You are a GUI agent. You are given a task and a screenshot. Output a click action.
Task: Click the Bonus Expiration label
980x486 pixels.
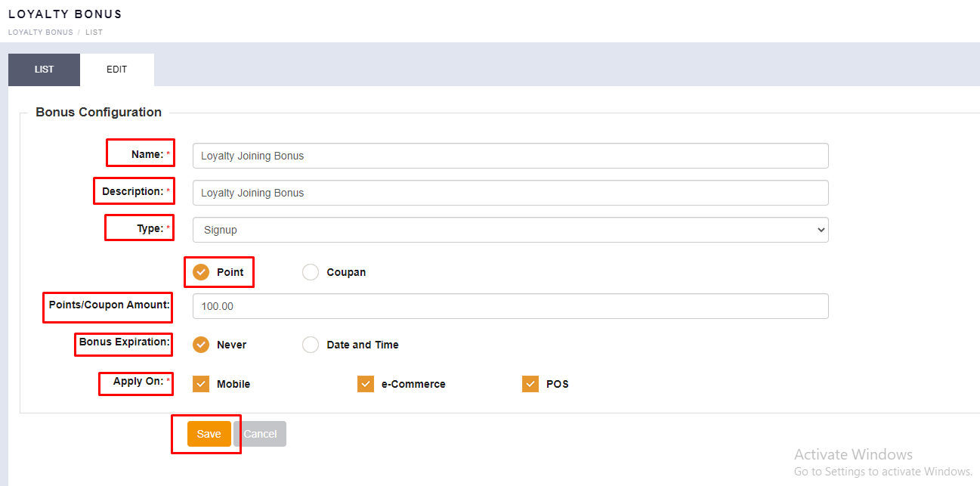coord(124,342)
